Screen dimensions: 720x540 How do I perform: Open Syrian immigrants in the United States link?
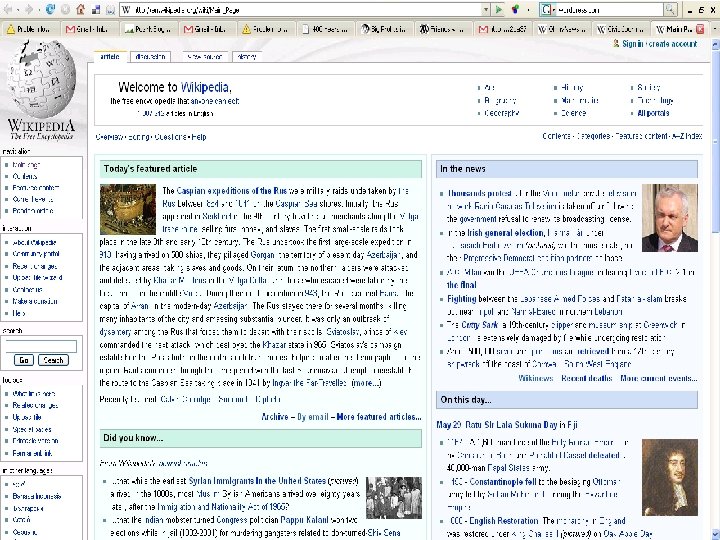[x=257, y=481]
